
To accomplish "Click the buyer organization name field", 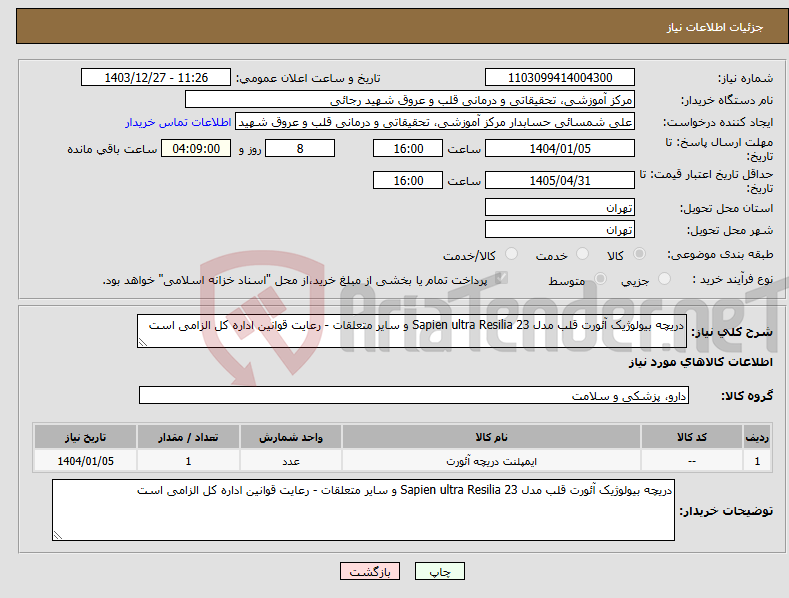I will 410,100.
